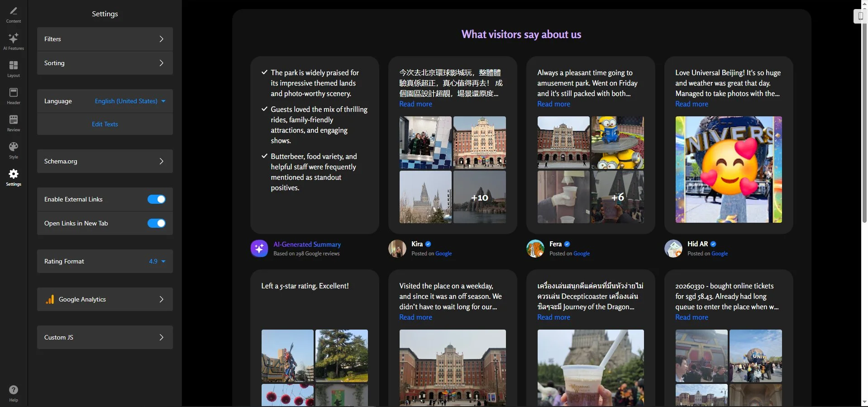Open the Language dropdown
Viewport: 868px width, 407px height.
click(x=130, y=101)
